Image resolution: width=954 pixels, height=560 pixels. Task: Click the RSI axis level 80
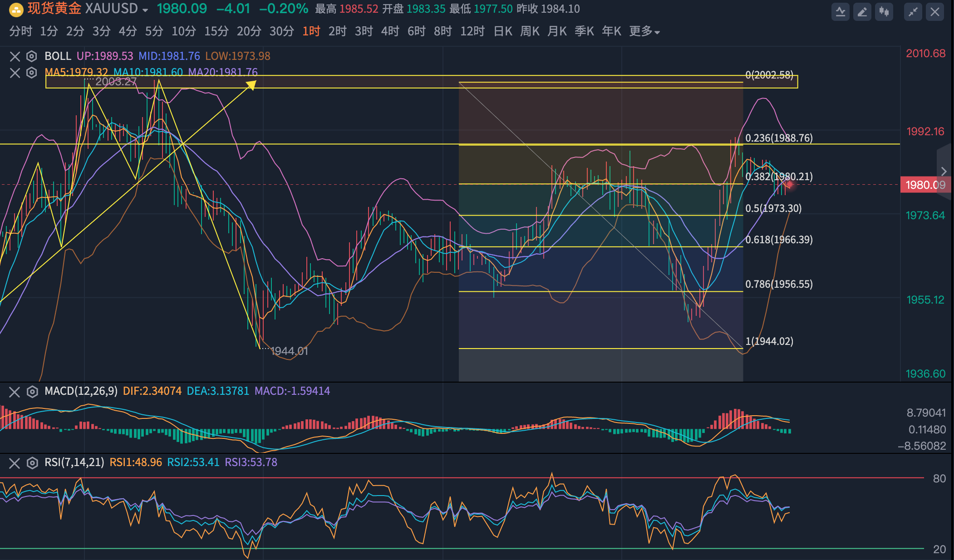[939, 479]
